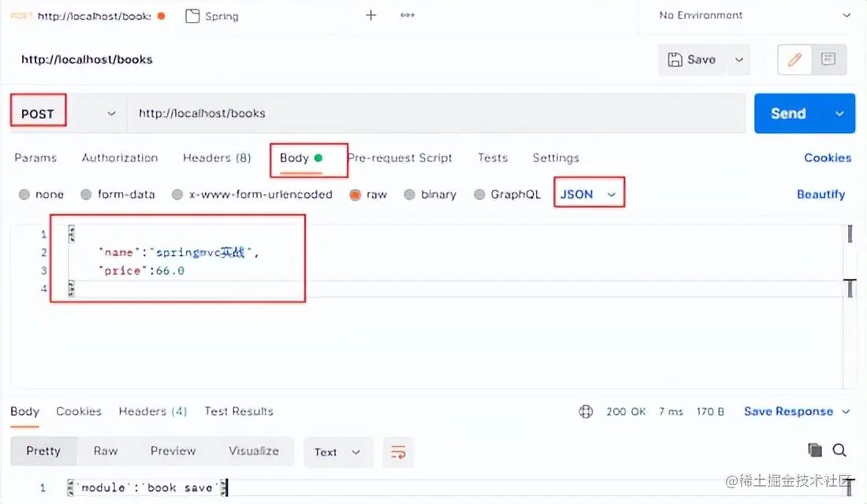Select the GraphQL radio button
Image resolution: width=867 pixels, height=504 pixels.
click(479, 195)
